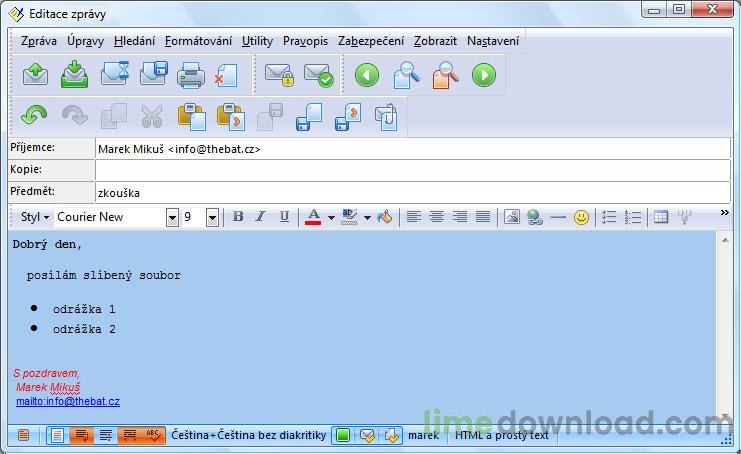Click the envelope with padlock encrypt icon
Image resolution: width=741 pixels, height=454 pixels.
tap(280, 75)
